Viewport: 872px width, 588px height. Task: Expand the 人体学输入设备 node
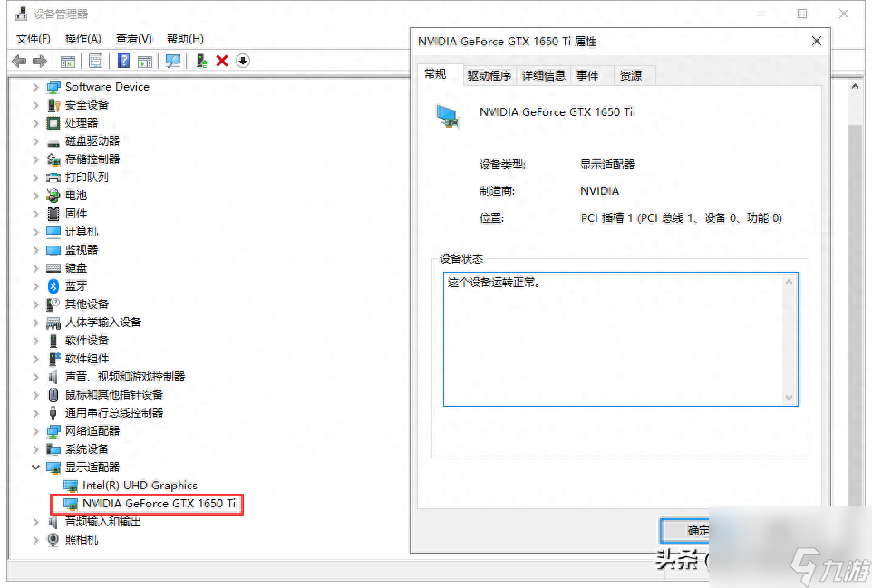tap(36, 323)
